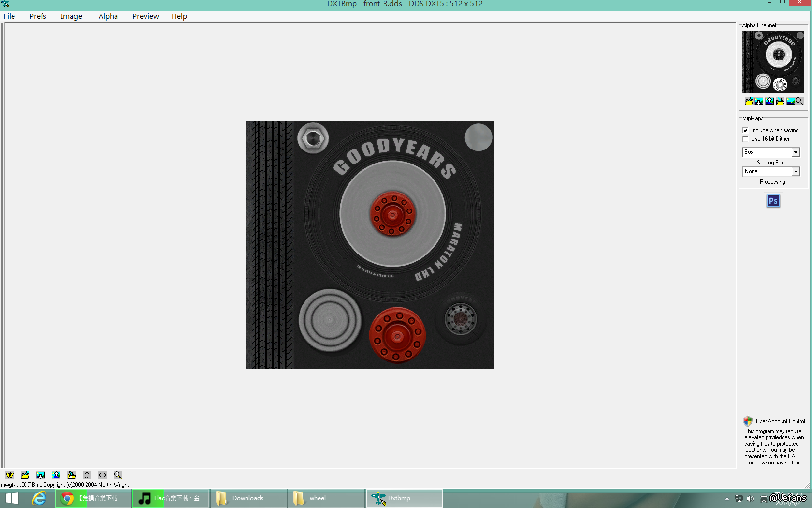Click the DXTBmp title bar app icon

tap(5, 4)
